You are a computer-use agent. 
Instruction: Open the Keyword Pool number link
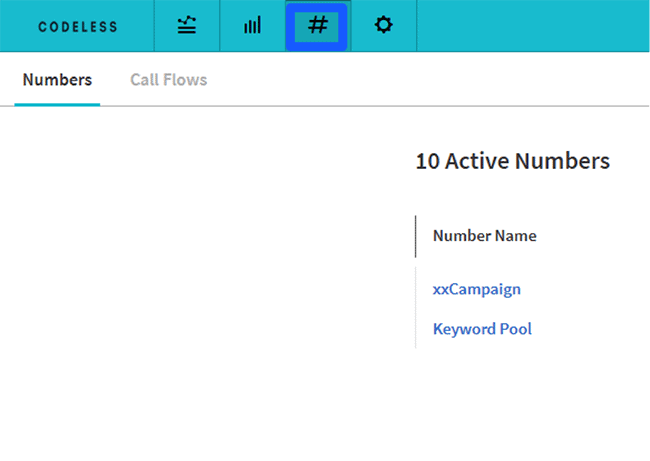(x=482, y=329)
